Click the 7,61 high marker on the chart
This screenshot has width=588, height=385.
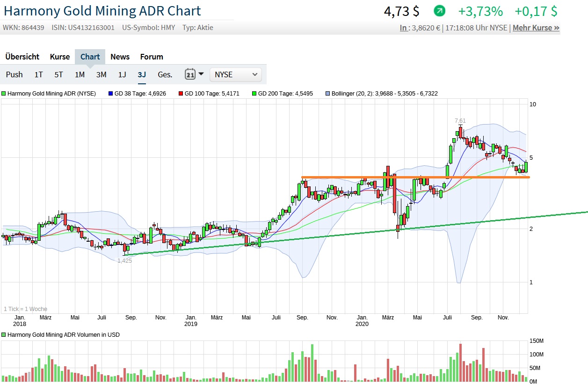pos(460,120)
